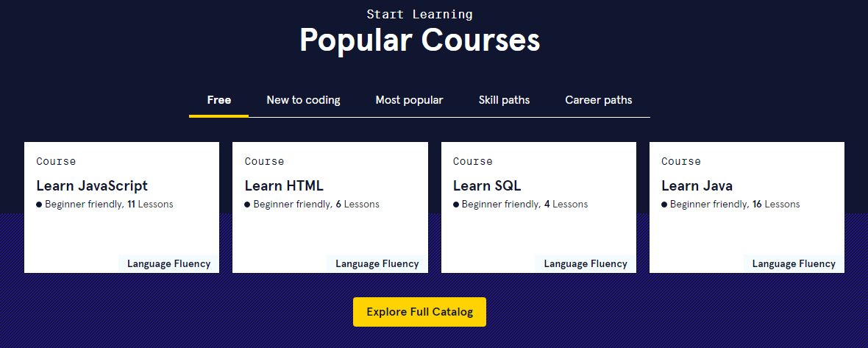The image size is (868, 348).
Task: Click the Popular Courses heading
Action: tap(419, 40)
